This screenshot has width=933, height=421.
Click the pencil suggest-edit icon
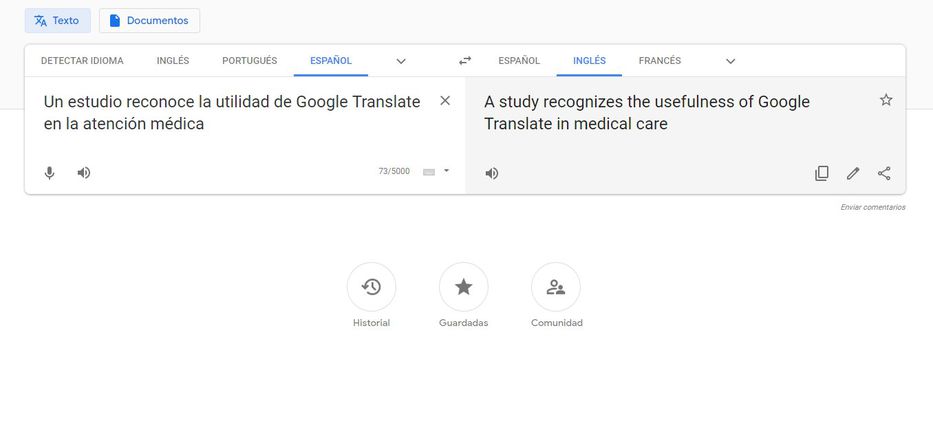(853, 173)
